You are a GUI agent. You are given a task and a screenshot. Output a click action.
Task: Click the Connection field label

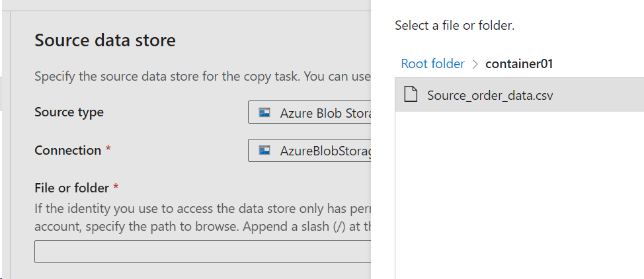pos(67,151)
